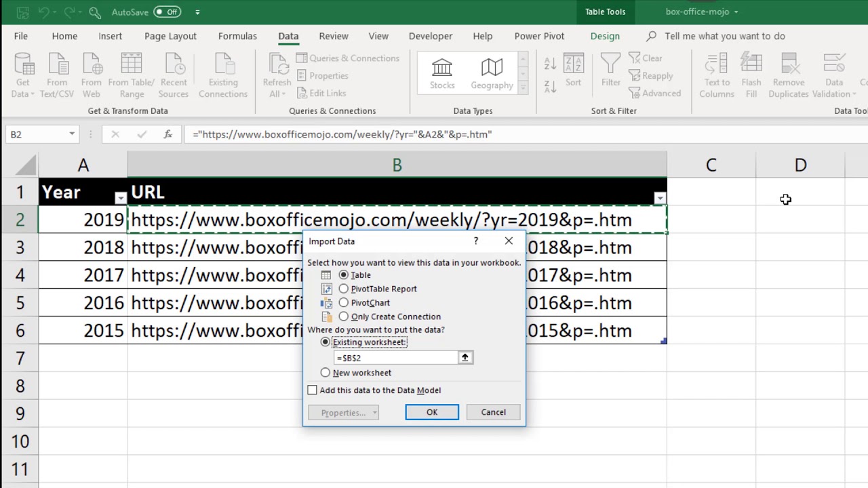Click the select-all corner triangle

tap(26, 165)
